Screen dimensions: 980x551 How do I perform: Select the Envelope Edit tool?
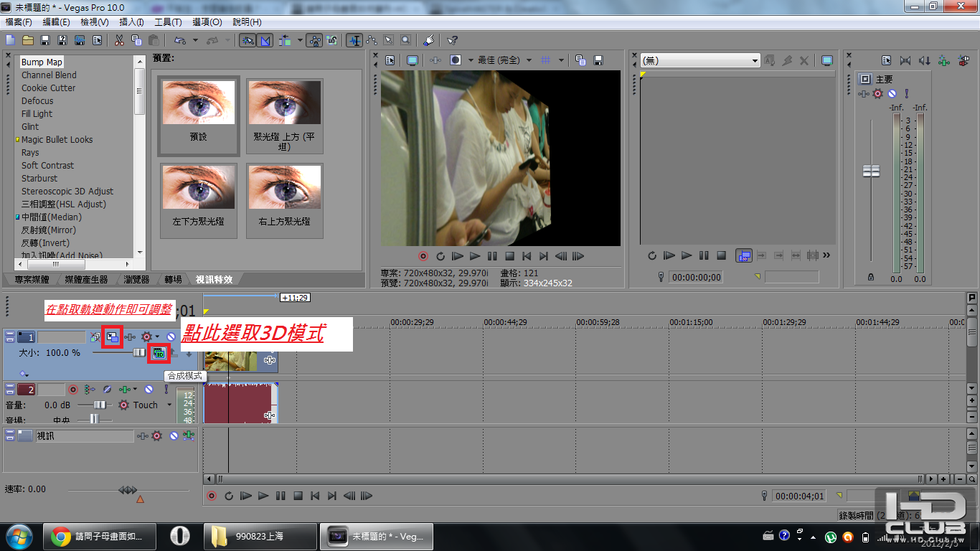(371, 40)
